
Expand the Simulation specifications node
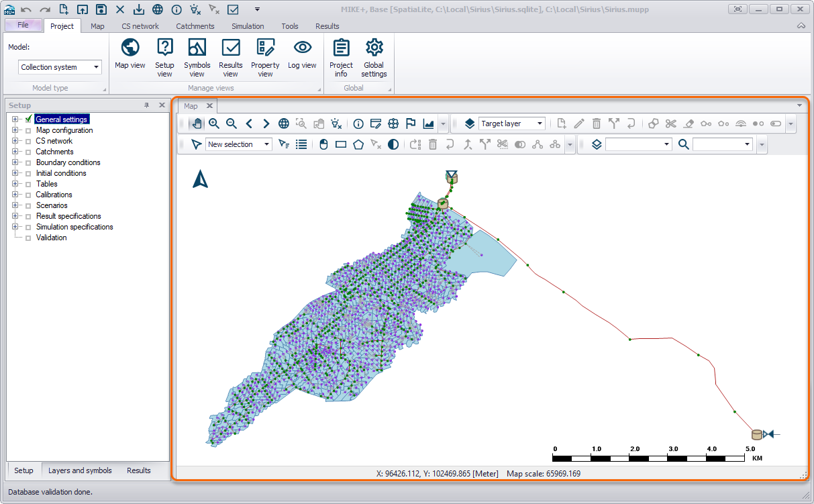pyautogui.click(x=15, y=227)
